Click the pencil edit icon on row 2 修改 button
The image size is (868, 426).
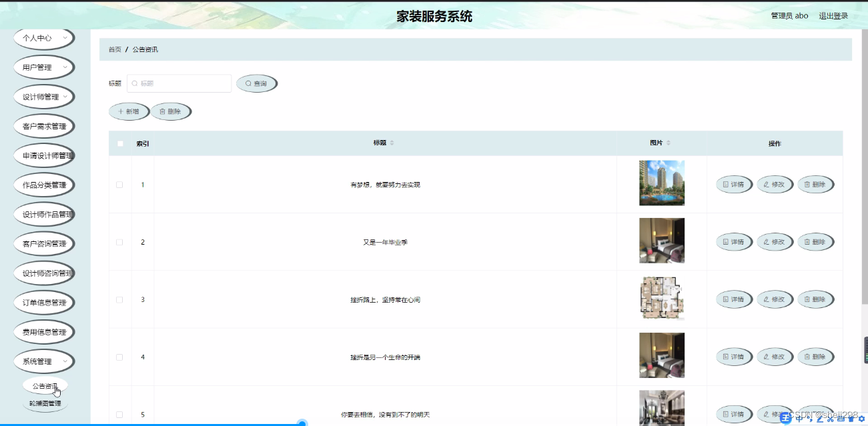[x=766, y=241]
